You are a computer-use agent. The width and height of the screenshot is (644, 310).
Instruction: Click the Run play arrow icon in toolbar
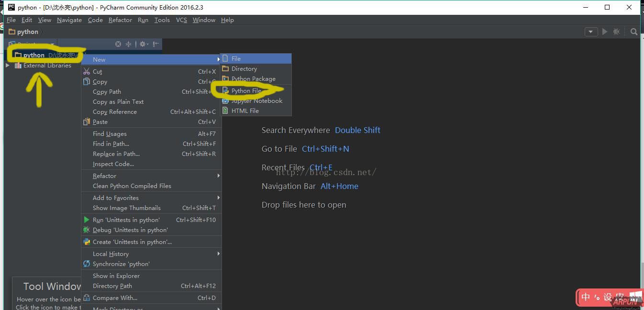[604, 32]
